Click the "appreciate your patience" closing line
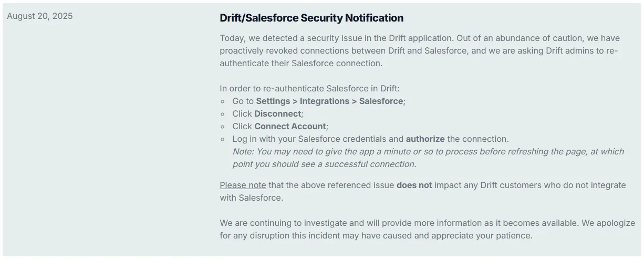This screenshot has height=260, width=644. (x=376, y=236)
